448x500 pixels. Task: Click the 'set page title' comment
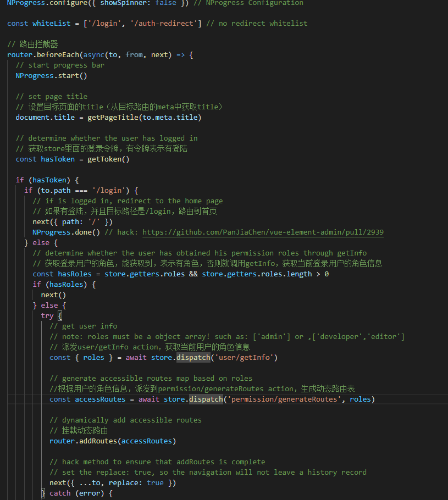click(51, 96)
